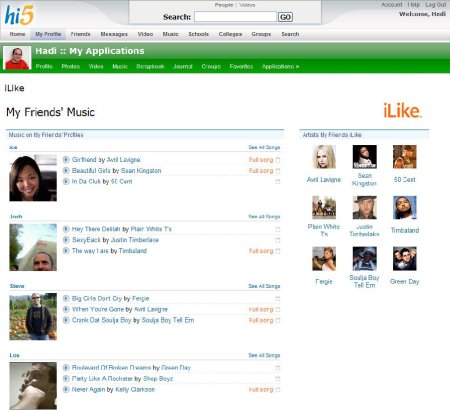Click Full song link for Never Again
Image resolution: width=450 pixels, height=413 pixels.
[261, 390]
